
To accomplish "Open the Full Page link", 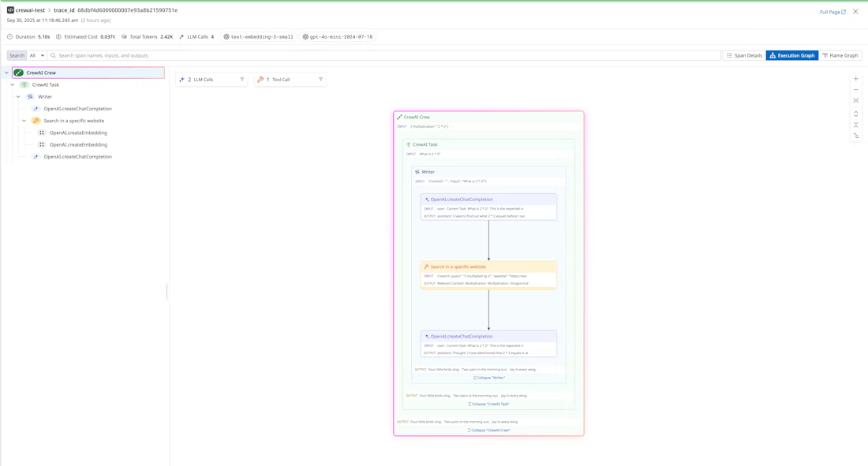I will (832, 12).
